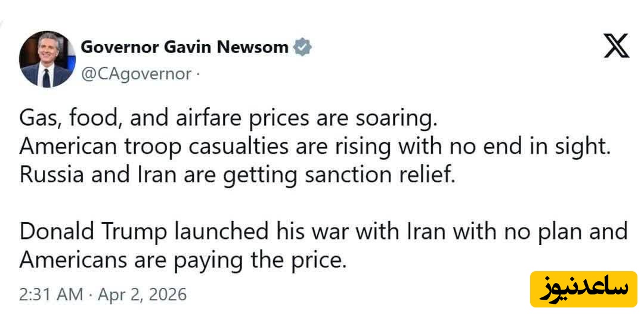
Task: Click the final line ending 'paying the price'
Action: (x=182, y=260)
